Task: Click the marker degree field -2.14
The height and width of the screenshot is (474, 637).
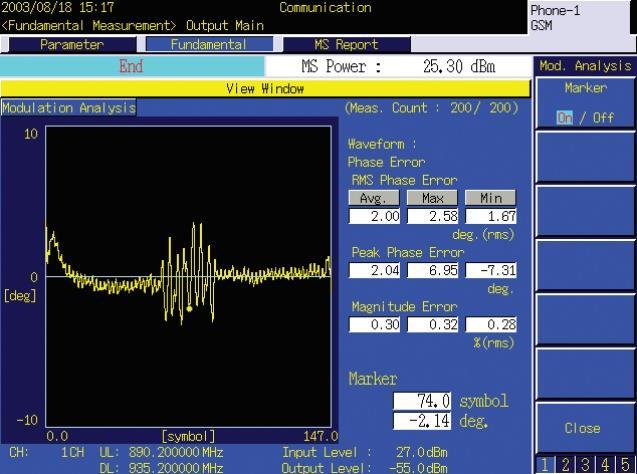Action: point(422,420)
